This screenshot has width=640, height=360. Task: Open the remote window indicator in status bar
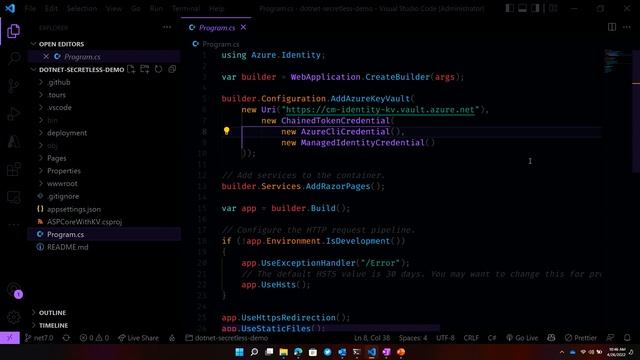[10, 338]
